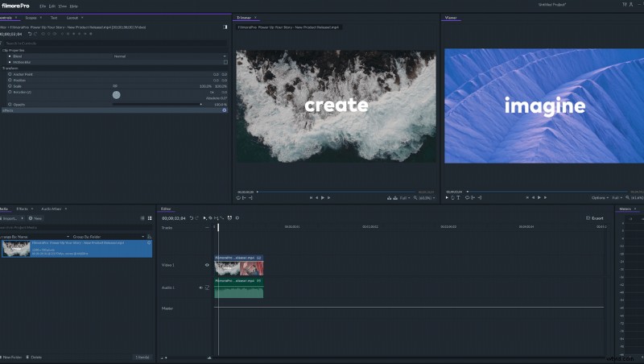This screenshot has width=644, height=364.
Task: Switch media panel to thumbnail view
Action: [150, 218]
